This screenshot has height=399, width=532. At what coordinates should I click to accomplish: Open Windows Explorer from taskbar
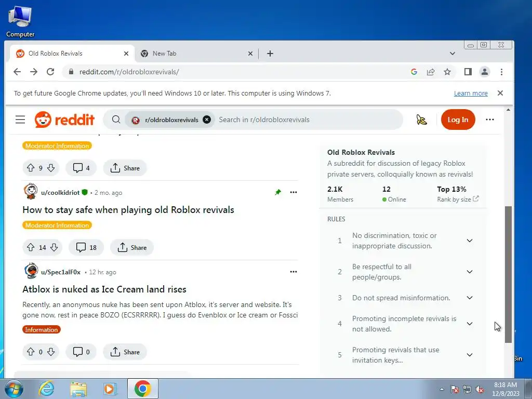pos(78,389)
